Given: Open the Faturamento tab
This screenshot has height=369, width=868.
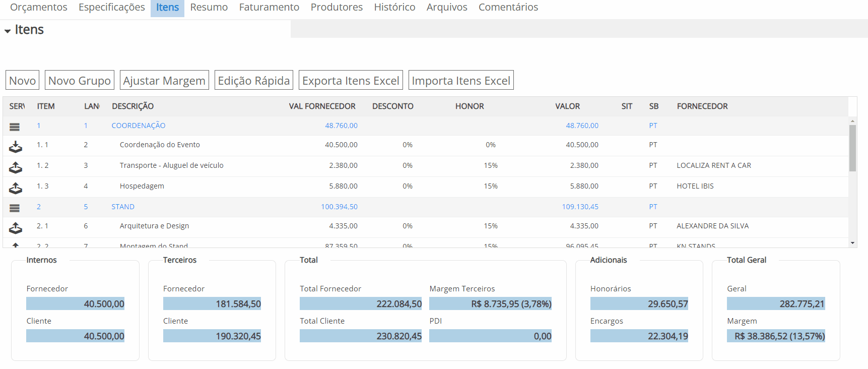Looking at the screenshot, I should (269, 7).
